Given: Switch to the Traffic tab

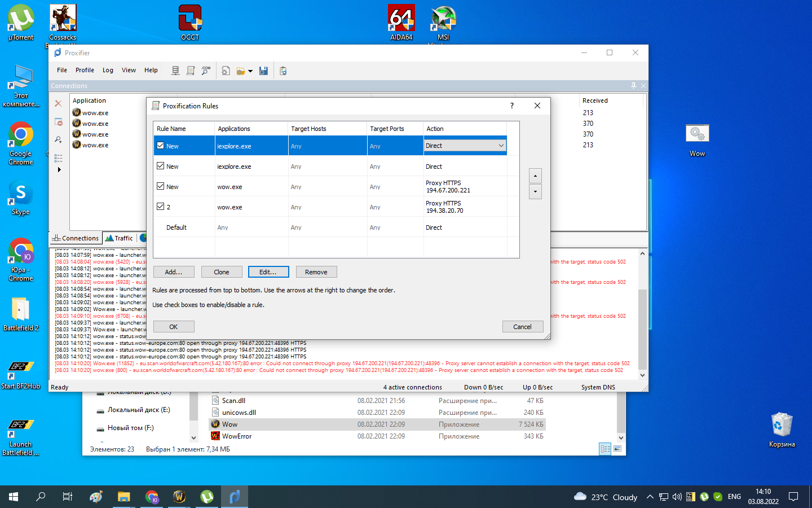Looking at the screenshot, I should (120, 238).
